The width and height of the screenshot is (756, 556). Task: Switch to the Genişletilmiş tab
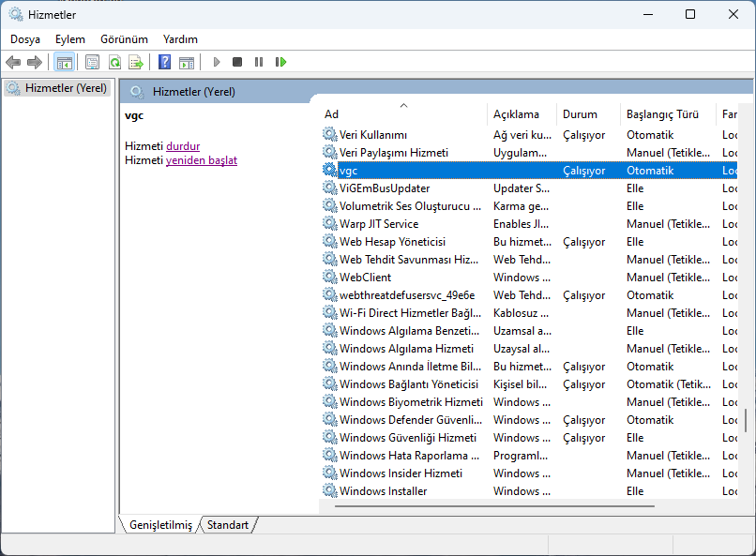tap(160, 525)
